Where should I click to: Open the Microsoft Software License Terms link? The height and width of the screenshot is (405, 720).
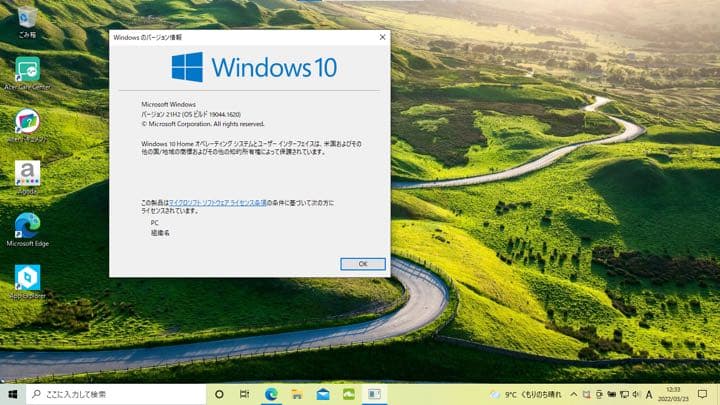point(218,202)
